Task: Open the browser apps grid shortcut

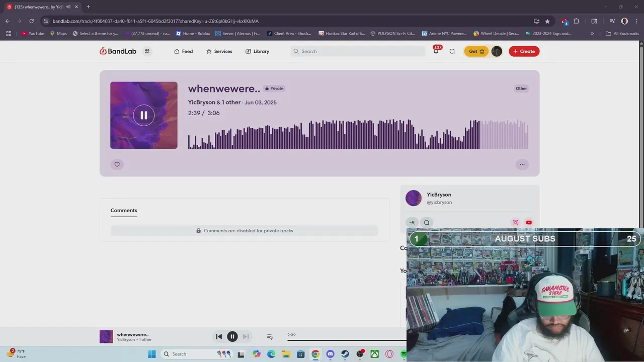Action: click(9, 33)
